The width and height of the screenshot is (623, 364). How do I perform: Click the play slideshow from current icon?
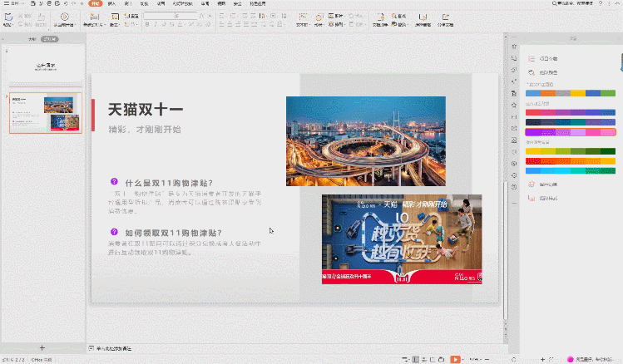[64, 17]
